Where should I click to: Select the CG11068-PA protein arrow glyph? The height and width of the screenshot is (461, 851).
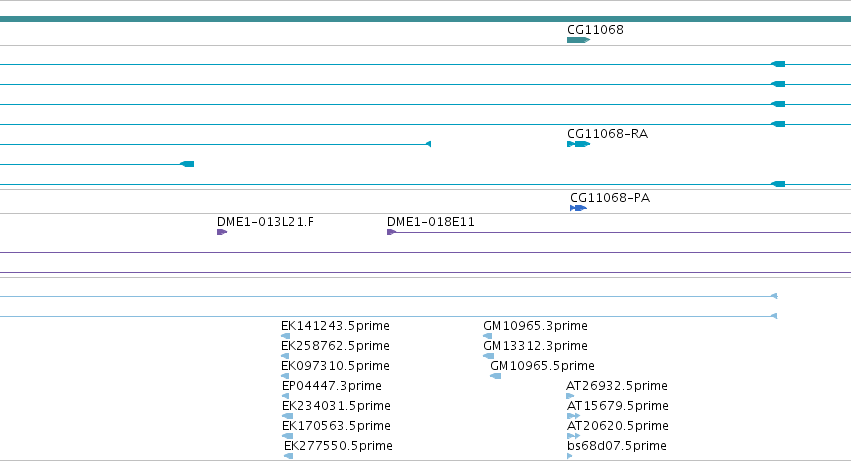click(578, 208)
